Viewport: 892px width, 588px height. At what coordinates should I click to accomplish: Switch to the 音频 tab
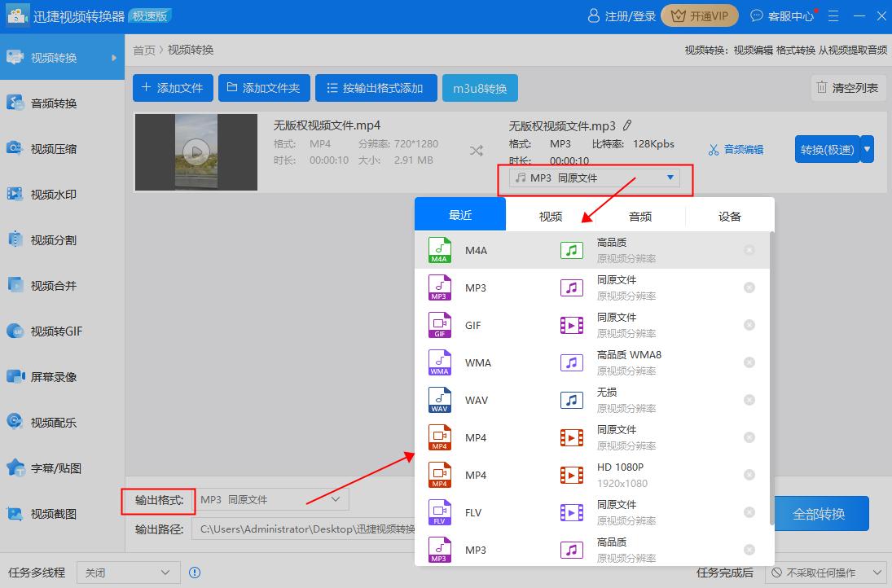639,216
